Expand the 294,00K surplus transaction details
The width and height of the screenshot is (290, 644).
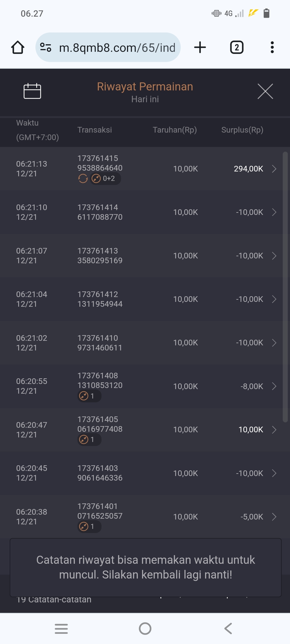point(274,169)
